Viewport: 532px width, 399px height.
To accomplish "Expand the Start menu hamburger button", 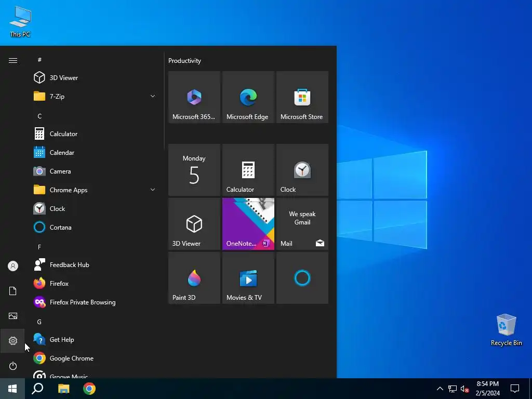I will pyautogui.click(x=13, y=60).
